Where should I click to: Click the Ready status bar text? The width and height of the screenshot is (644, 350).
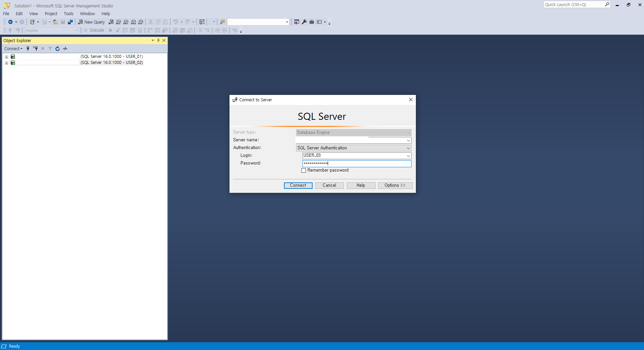[14, 346]
